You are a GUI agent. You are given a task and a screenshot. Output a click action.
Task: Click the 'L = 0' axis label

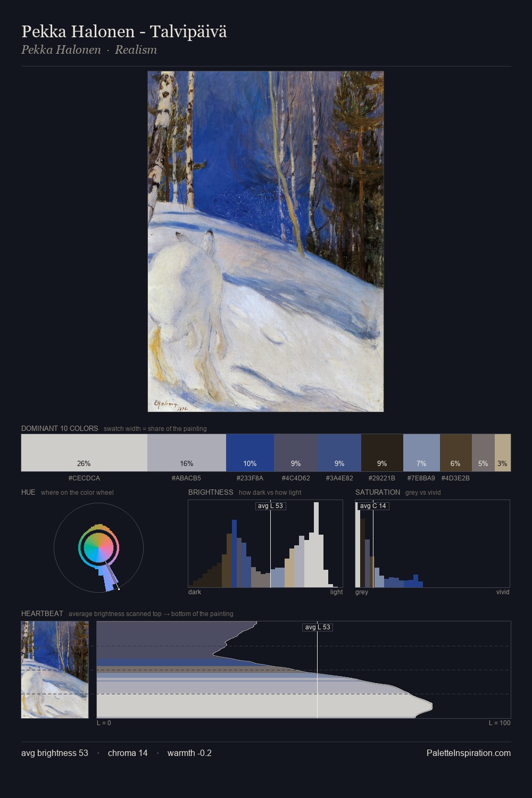(104, 723)
